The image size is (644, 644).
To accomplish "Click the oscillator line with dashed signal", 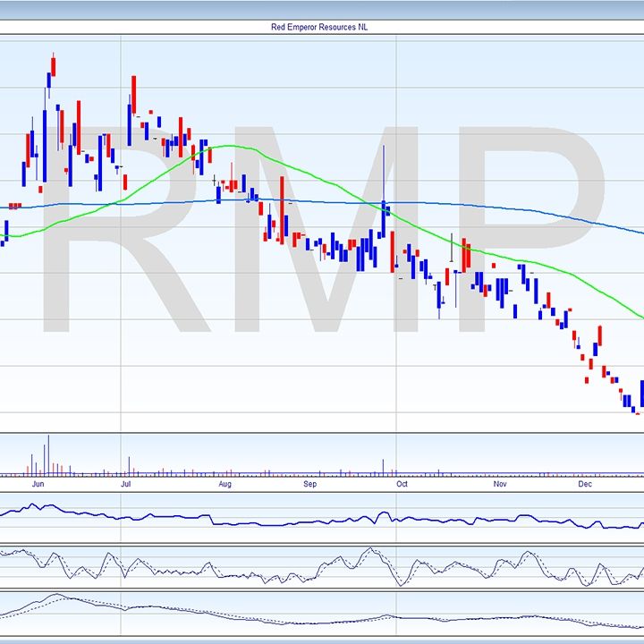I will pyautogui.click(x=322, y=567).
